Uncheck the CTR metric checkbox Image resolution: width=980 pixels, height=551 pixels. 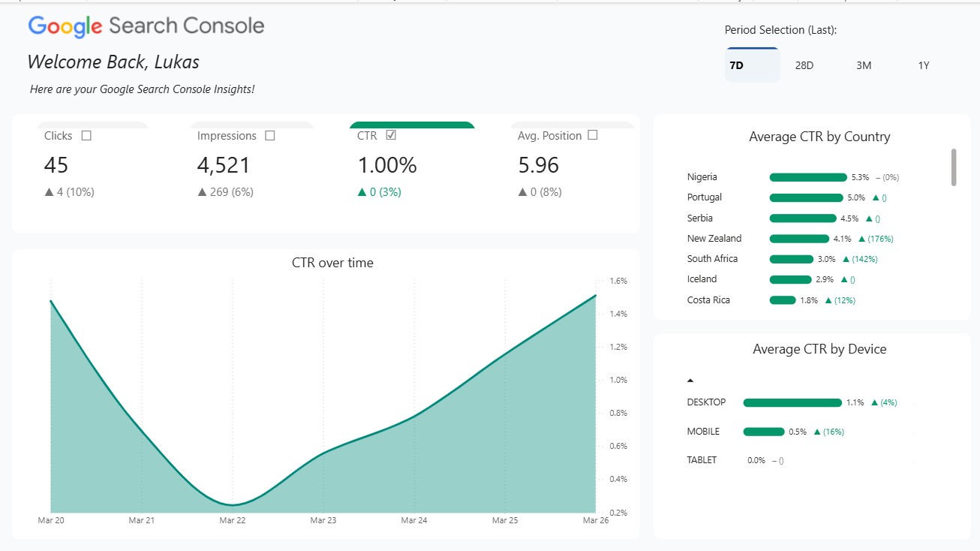click(391, 135)
